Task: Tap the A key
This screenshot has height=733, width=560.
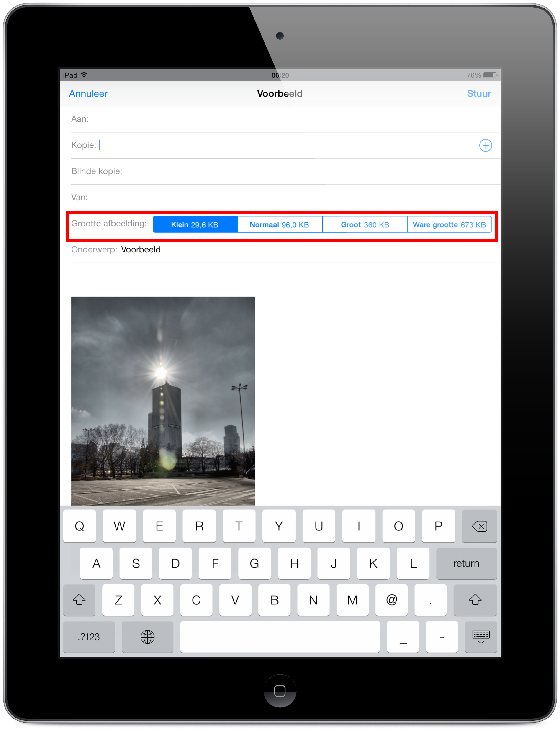Action: [96, 563]
